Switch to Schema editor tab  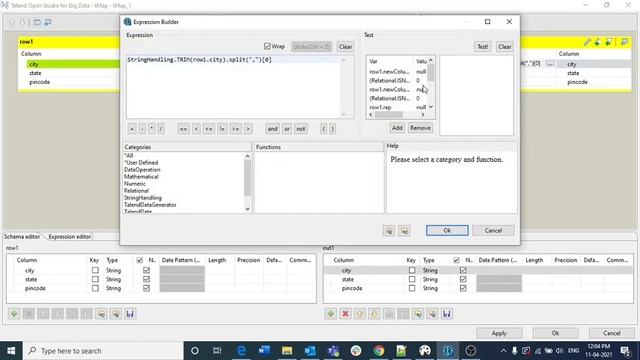[x=22, y=237]
